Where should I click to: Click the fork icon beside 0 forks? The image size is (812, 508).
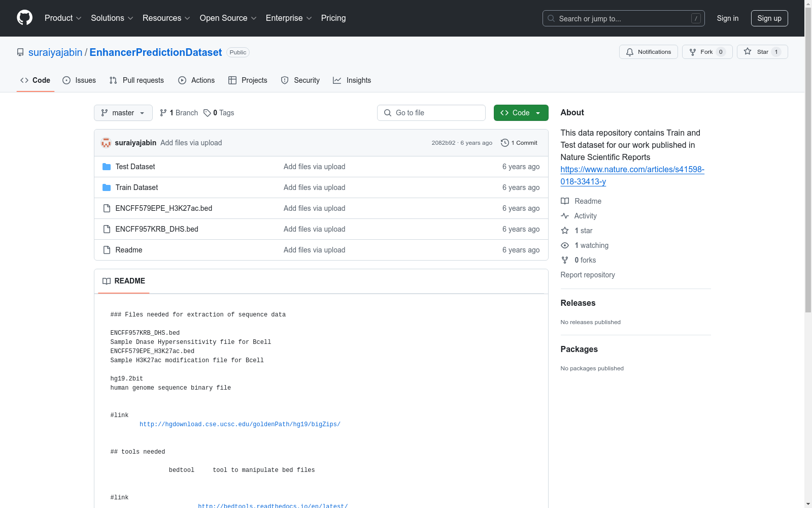click(565, 260)
